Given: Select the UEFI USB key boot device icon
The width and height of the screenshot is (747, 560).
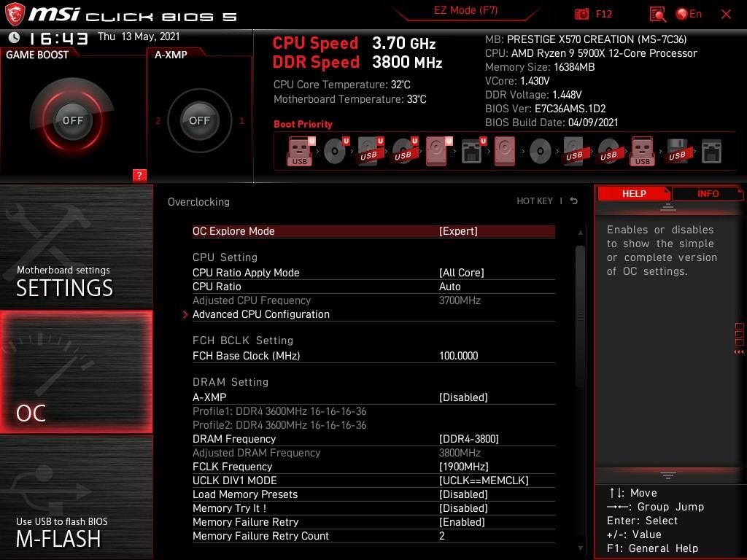Looking at the screenshot, I should pyautogui.click(x=300, y=152).
